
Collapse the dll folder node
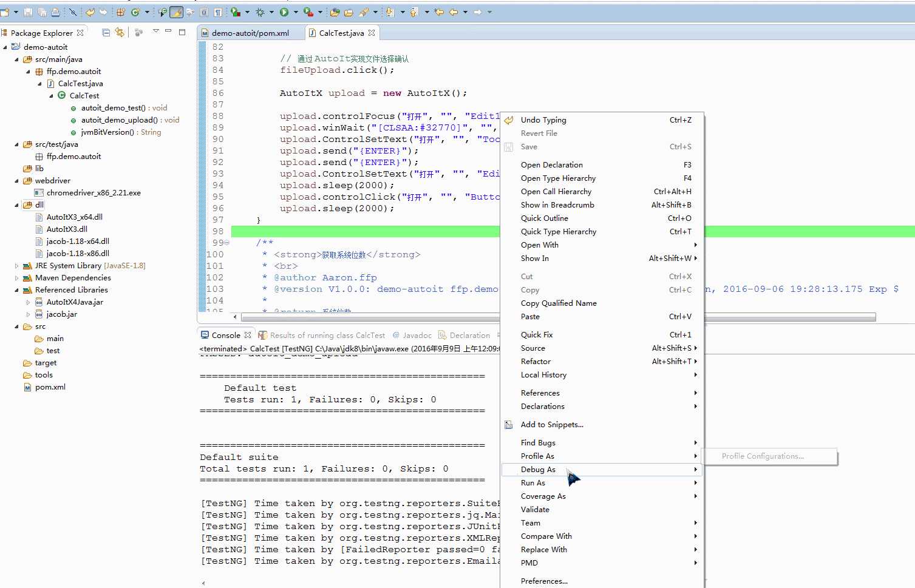coord(16,205)
